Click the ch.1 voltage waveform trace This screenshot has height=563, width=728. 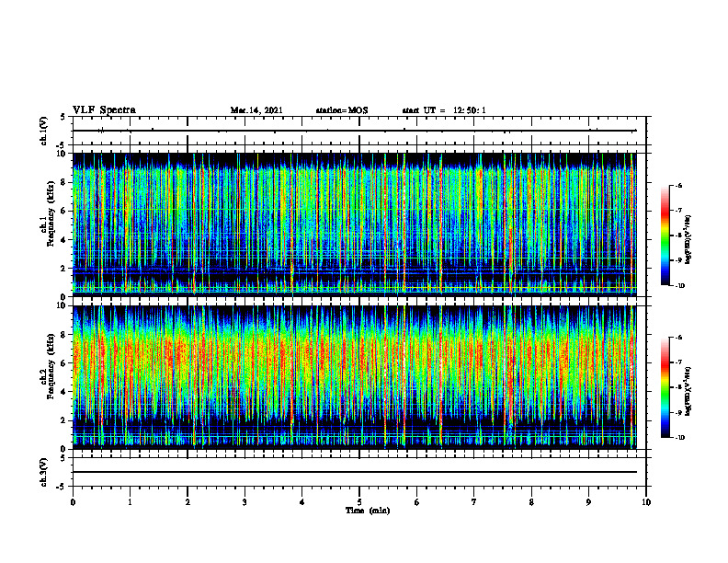coord(355,131)
